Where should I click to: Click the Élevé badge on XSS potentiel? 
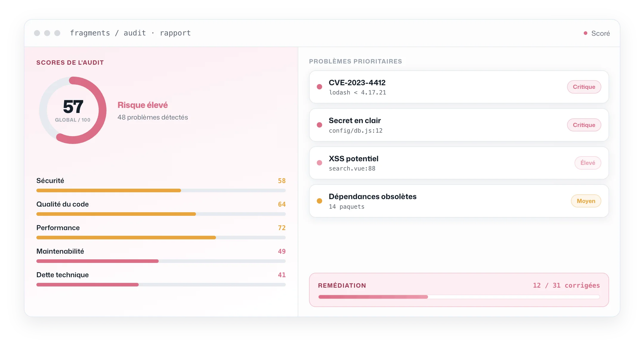588,163
